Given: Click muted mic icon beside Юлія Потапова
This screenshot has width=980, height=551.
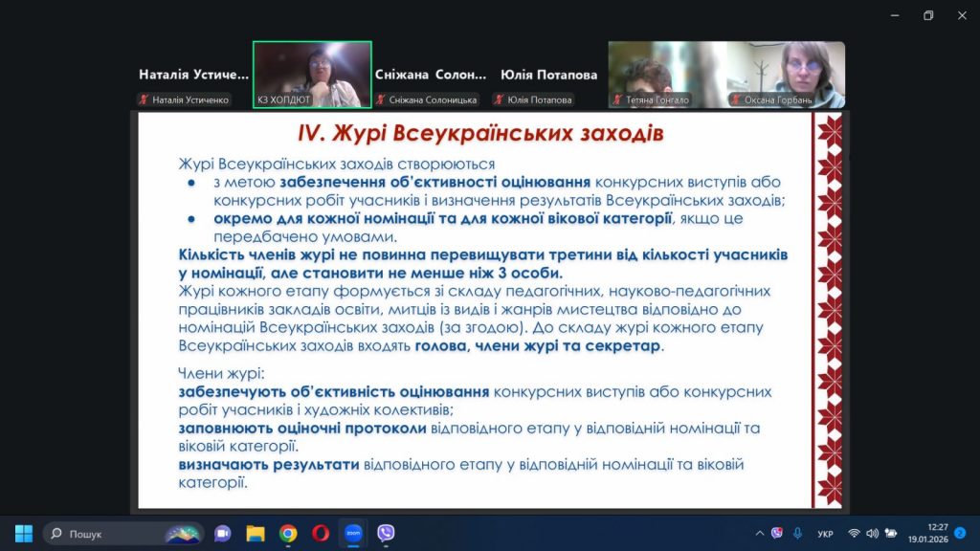Looking at the screenshot, I should 499,99.
